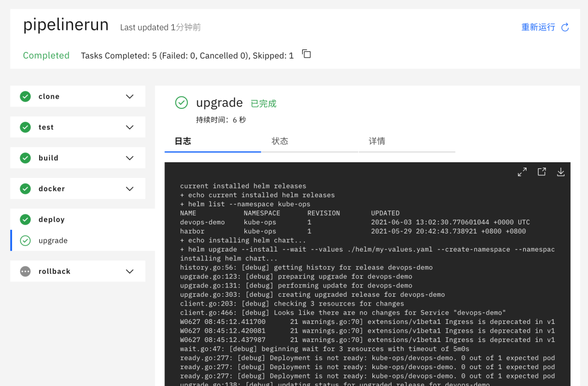Click log line 'history.go:56: [debug] getting history'
The image size is (588, 386).
(x=307, y=267)
